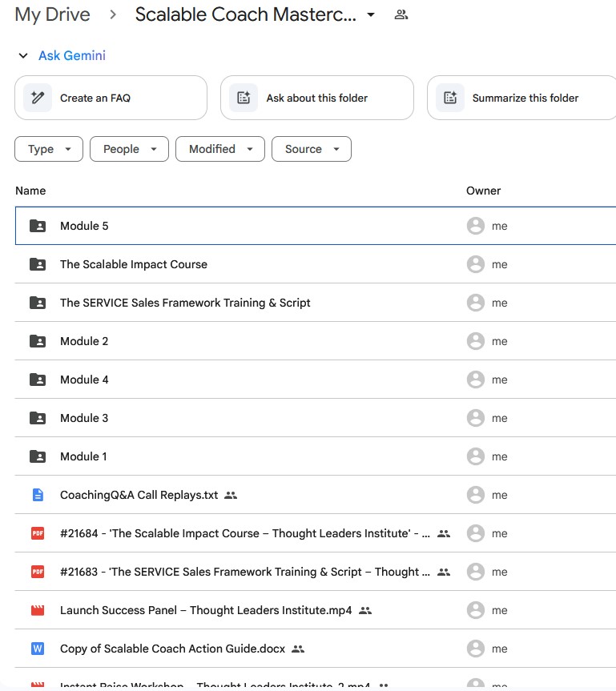The image size is (616, 691).
Task: Select the Module 4 folder name
Action: [84, 380]
